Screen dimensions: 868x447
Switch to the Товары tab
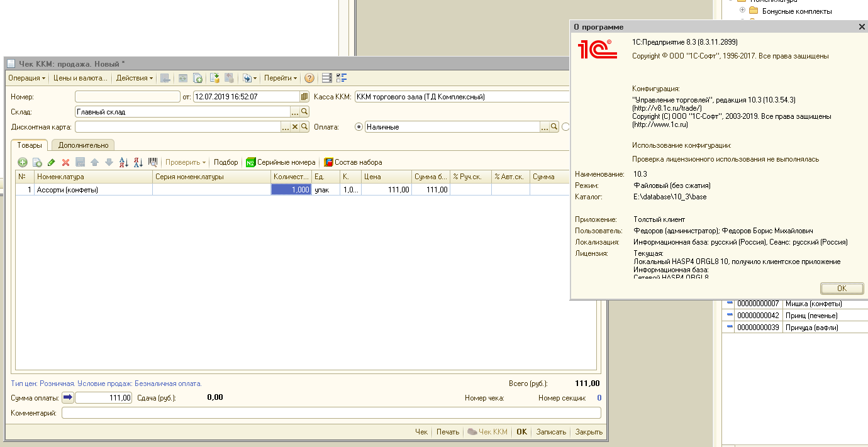click(30, 145)
